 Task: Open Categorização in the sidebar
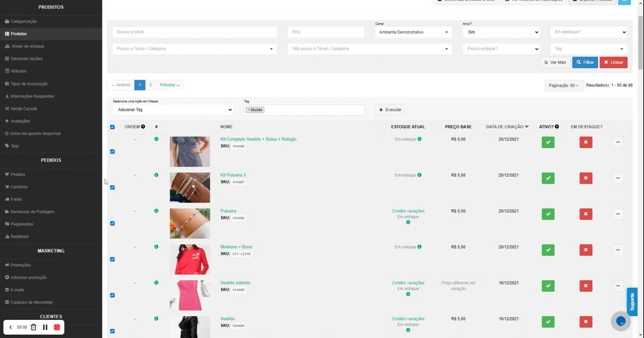24,21
